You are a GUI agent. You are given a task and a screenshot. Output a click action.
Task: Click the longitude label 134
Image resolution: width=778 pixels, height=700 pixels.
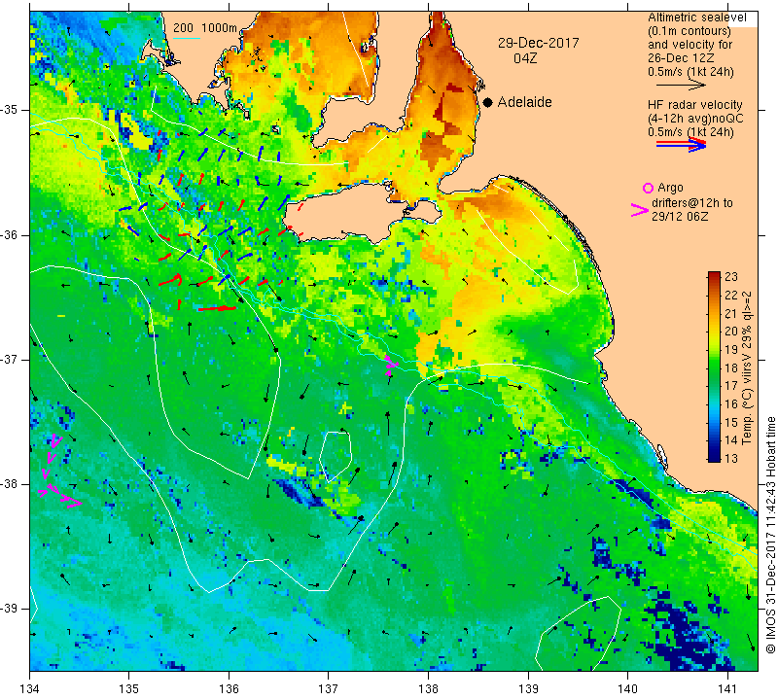tap(30, 688)
